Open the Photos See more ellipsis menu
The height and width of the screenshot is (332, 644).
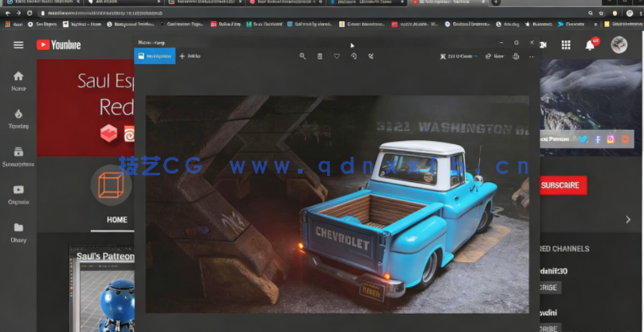(x=532, y=56)
